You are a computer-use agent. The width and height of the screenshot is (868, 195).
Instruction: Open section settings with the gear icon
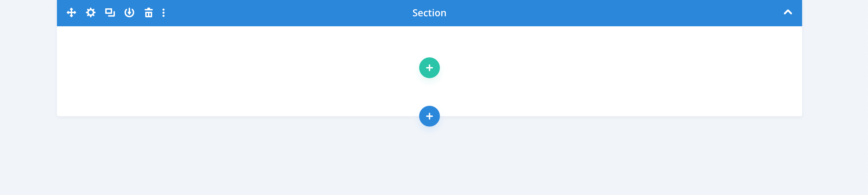91,13
